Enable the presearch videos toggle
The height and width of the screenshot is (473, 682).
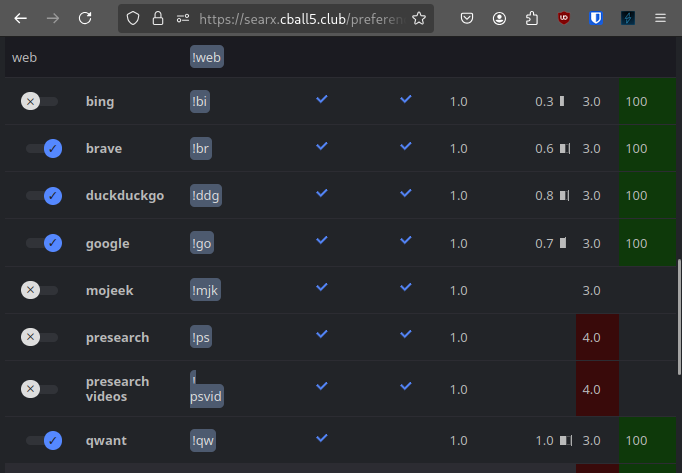[x=39, y=389]
